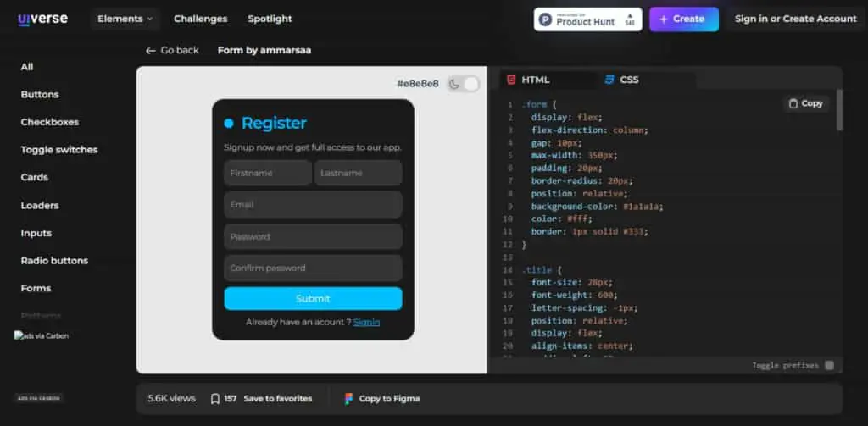
Task: Open the Spotlight page
Action: coord(270,19)
